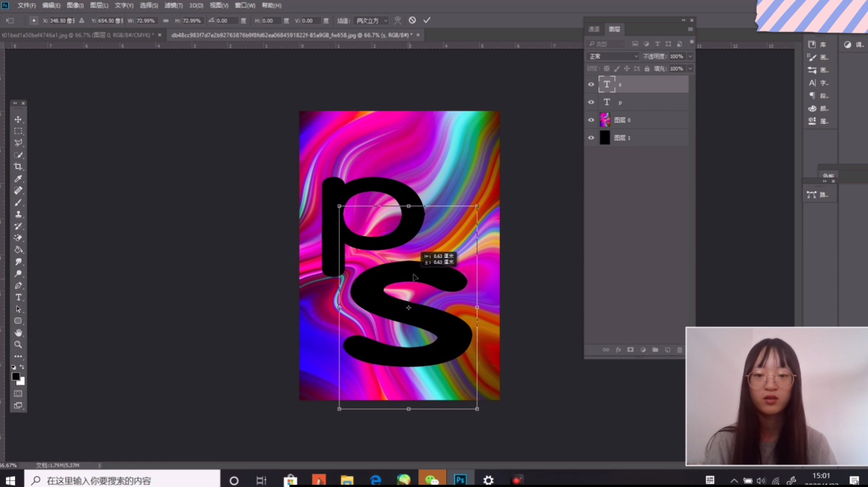Viewport: 868px width, 487px height.
Task: Open the 滤镜(T) menu
Action: [173, 5]
